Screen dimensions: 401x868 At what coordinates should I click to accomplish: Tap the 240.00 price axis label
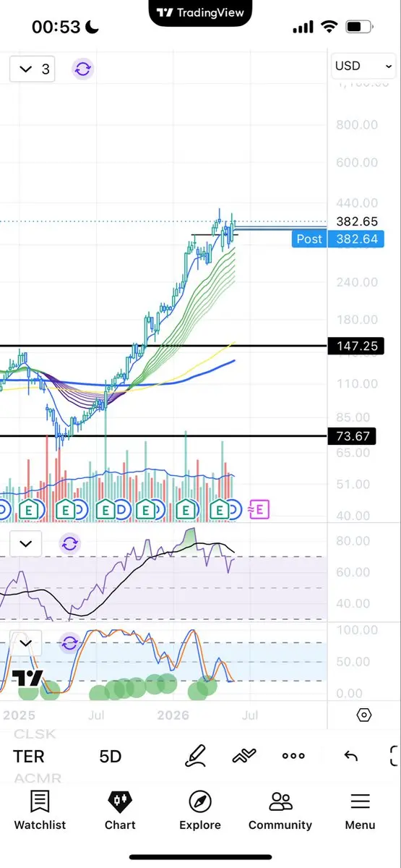tap(356, 282)
